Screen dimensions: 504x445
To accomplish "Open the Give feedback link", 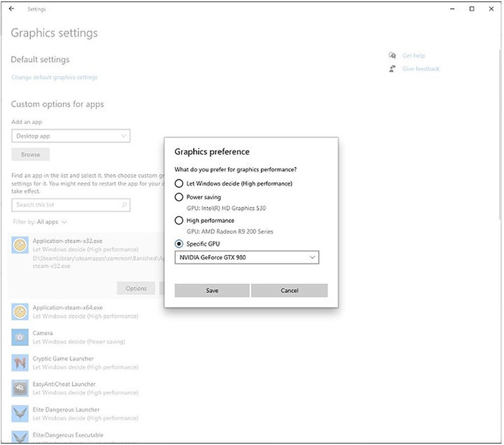I will 421,69.
